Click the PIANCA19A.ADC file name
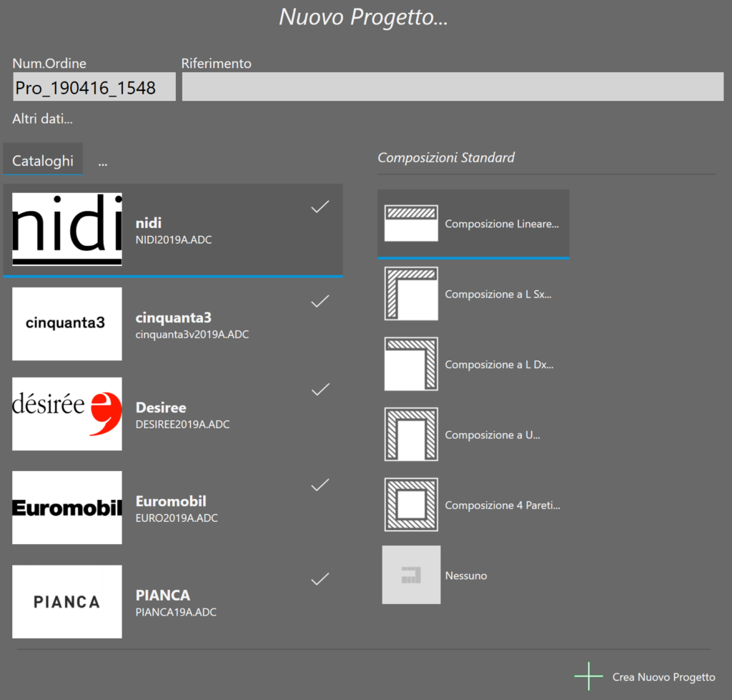 click(176, 612)
